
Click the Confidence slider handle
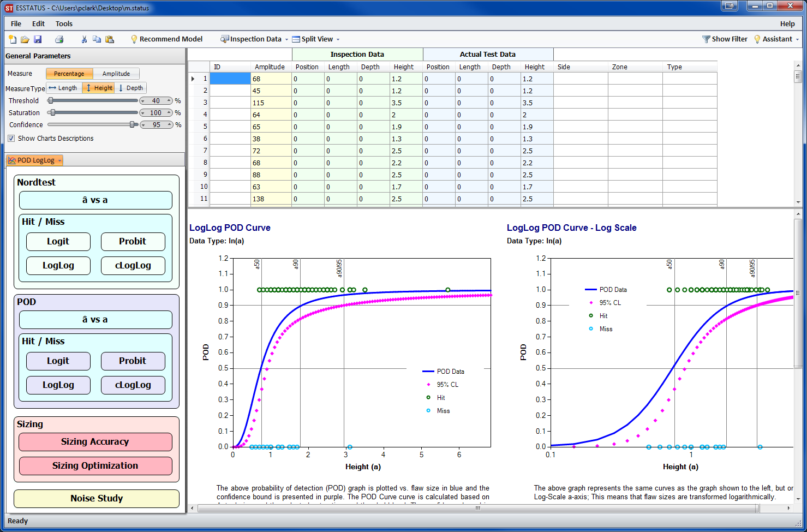(132, 124)
